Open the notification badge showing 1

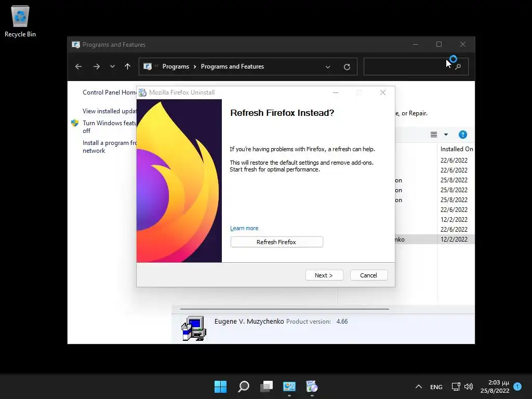[x=517, y=387]
